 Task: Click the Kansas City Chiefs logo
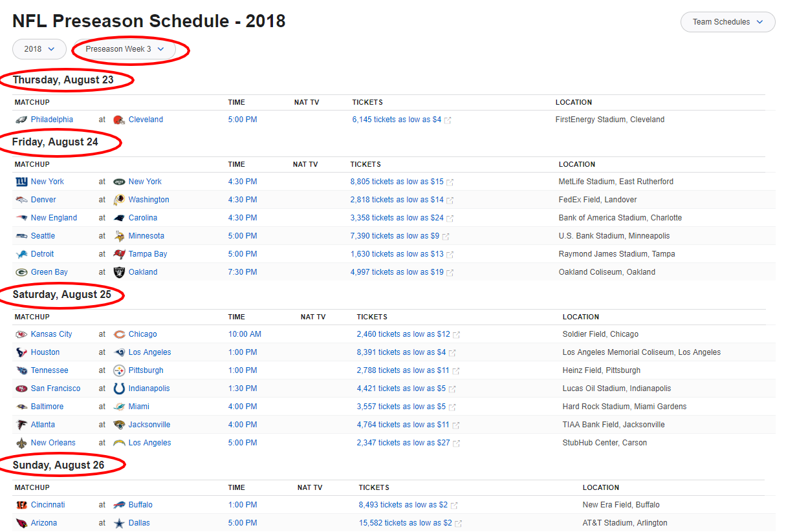(x=21, y=334)
